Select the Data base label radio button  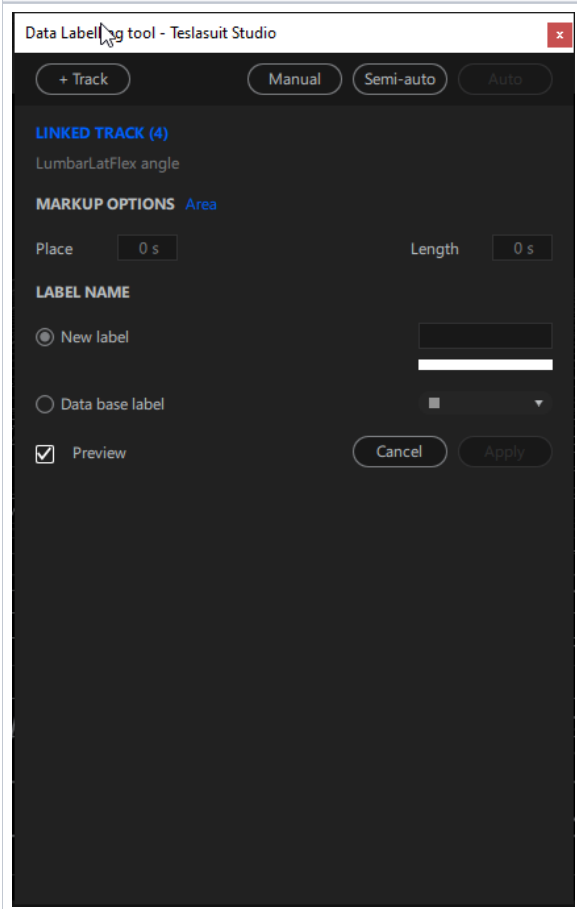tap(45, 404)
